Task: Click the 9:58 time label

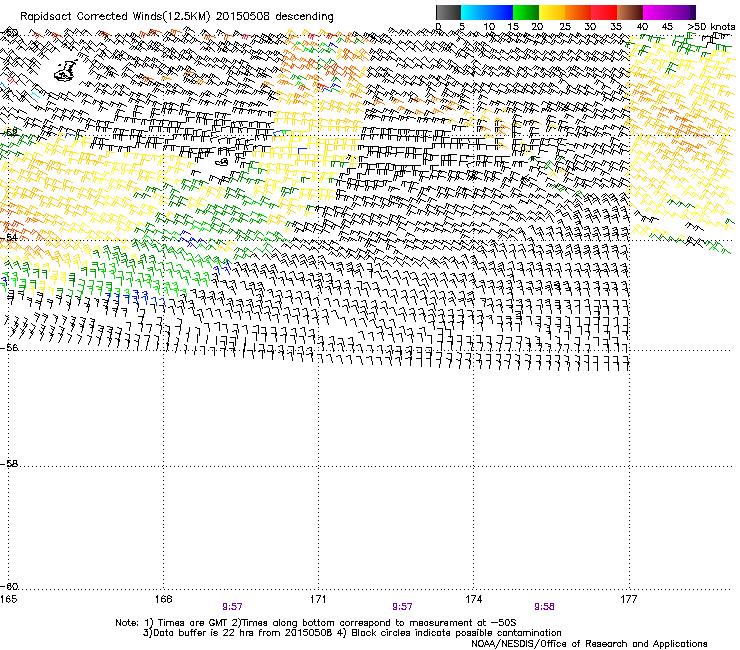Action: [544, 607]
